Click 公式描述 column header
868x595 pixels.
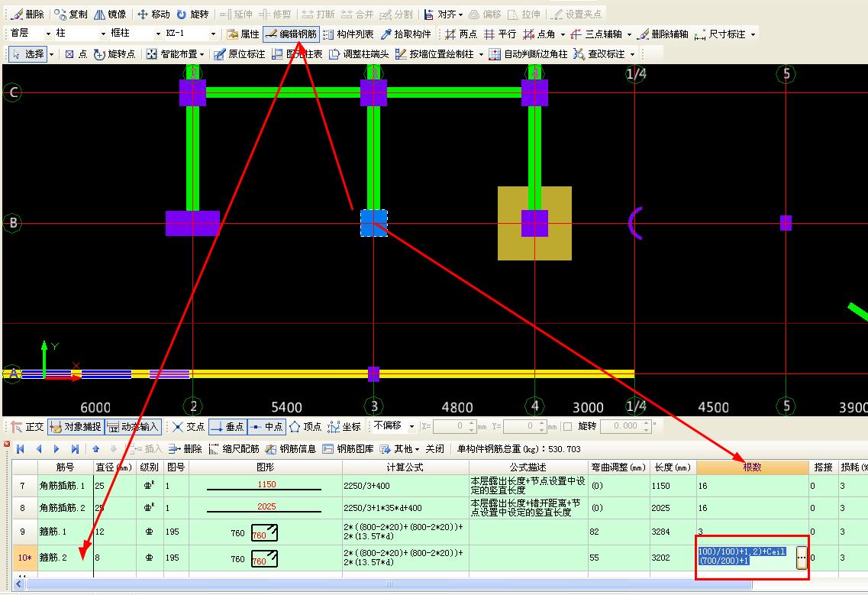tap(528, 467)
